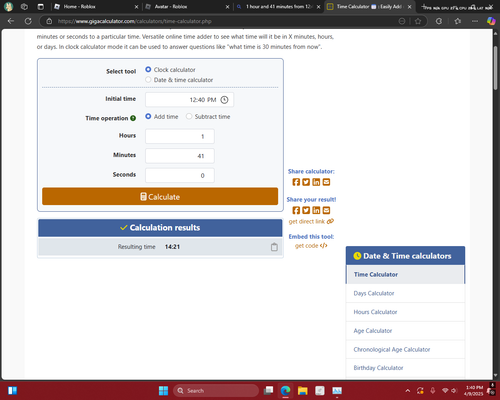
Task: Open the browser profile avatar
Action: (x=9, y=6)
